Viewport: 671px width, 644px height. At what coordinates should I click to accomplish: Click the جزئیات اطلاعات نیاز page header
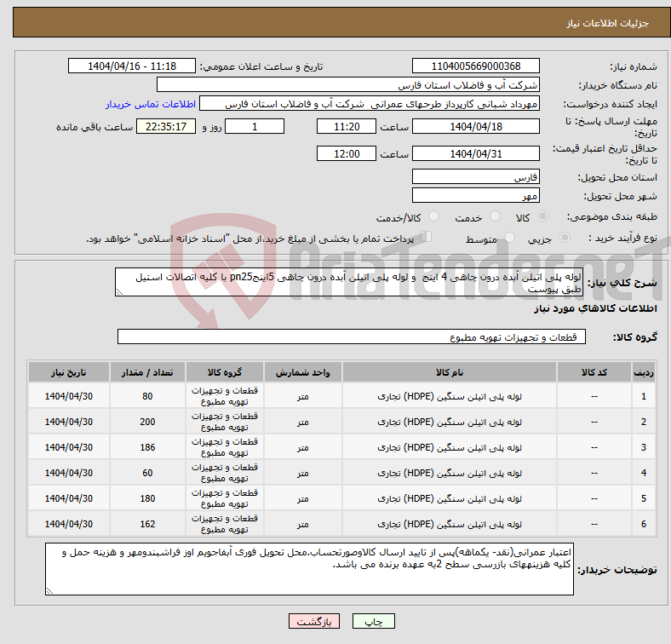tap(608, 23)
